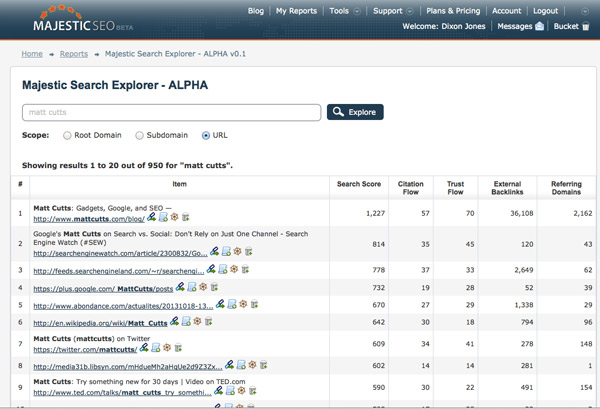Viewport: 600px width, 409px height.
Task: Add media31b.libsyn.com URL to bucket icon
Action: tap(264, 365)
